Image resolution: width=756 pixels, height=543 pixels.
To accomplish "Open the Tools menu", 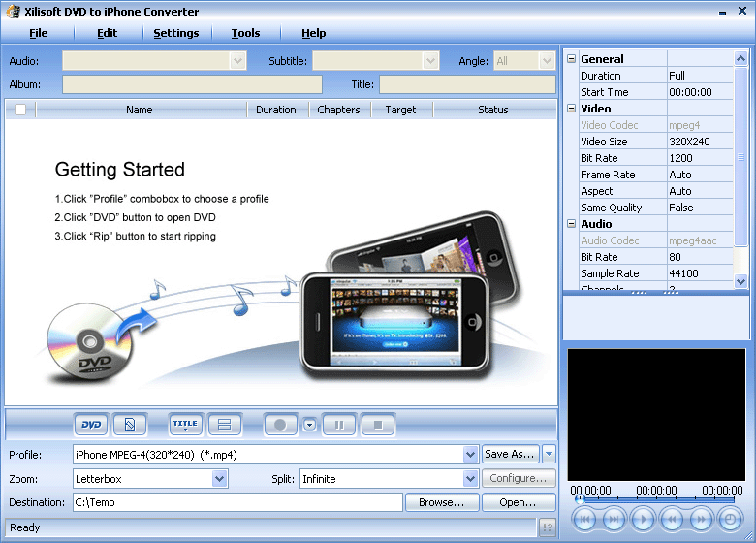I will (x=245, y=33).
